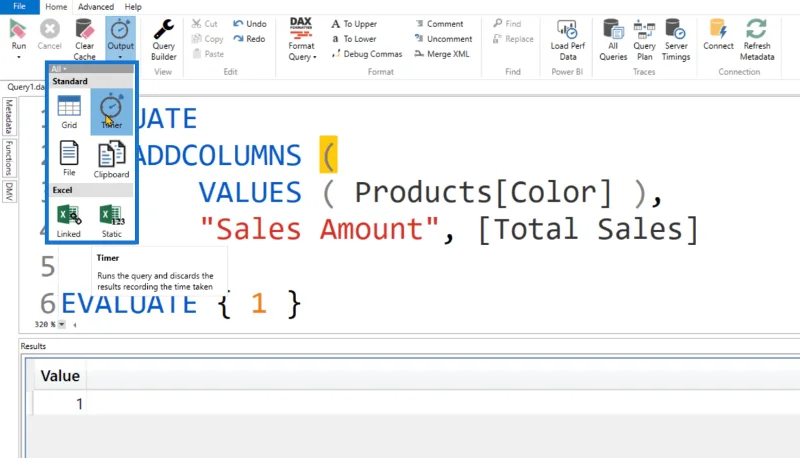Screen dimensions: 800x458
Task: Switch to the Home ribbon tab
Action: [x=56, y=7]
